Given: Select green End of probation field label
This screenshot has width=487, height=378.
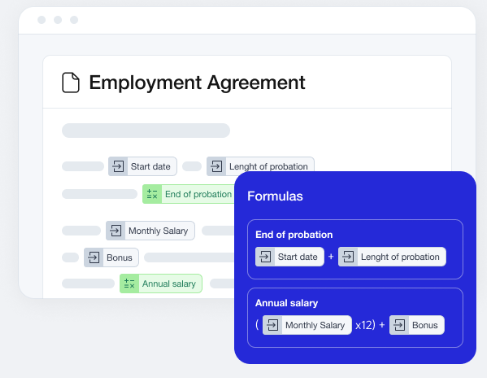Looking at the screenshot, I should (198, 194).
